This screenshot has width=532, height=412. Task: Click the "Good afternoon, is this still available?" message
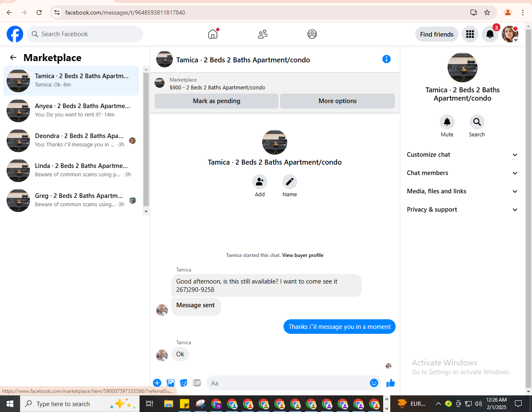pos(266,285)
